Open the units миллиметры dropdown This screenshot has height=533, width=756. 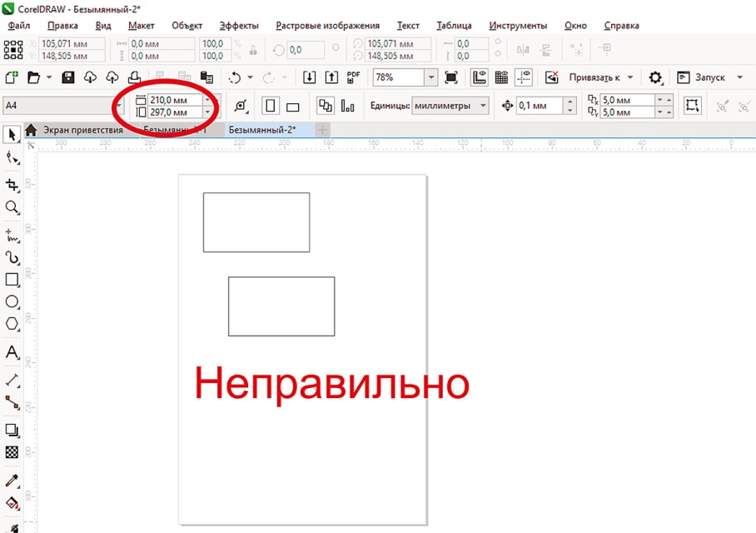(x=481, y=106)
